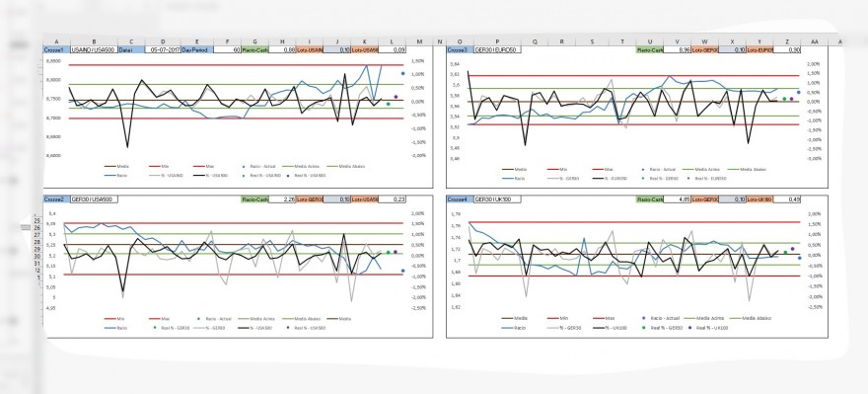The image size is (868, 394).
Task: Select Max legend entry in Crosse3 chart
Action: (x=604, y=170)
